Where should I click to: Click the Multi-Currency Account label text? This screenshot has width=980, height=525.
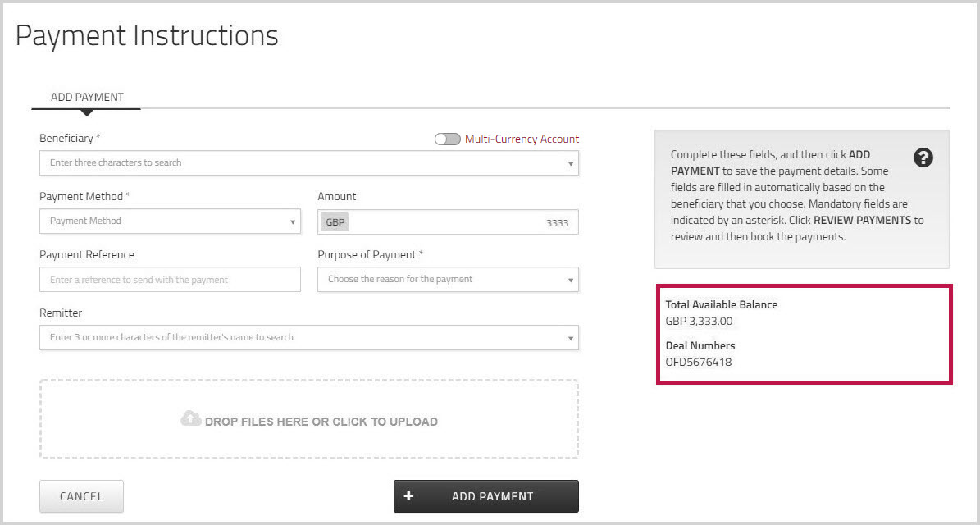pos(522,139)
